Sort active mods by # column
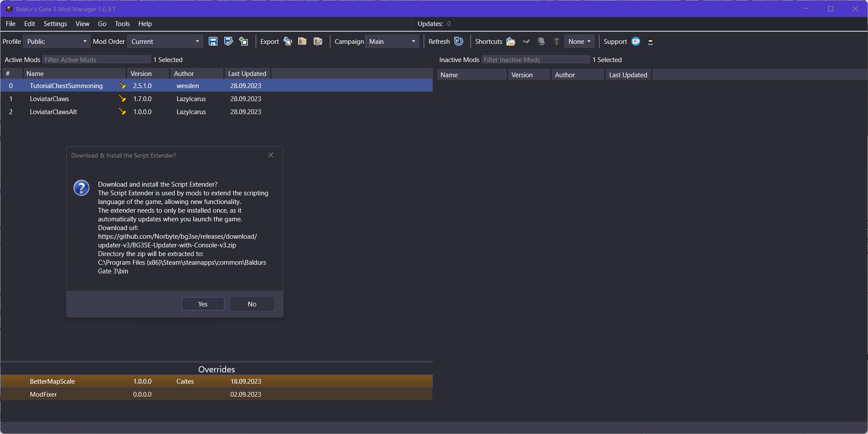Screen dimensions: 868x434 tap(12, 73)
